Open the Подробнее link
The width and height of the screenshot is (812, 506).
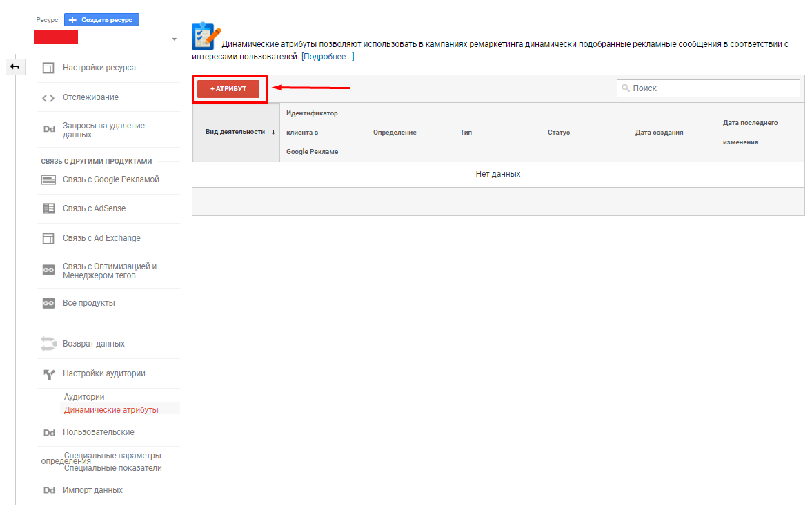coord(328,57)
